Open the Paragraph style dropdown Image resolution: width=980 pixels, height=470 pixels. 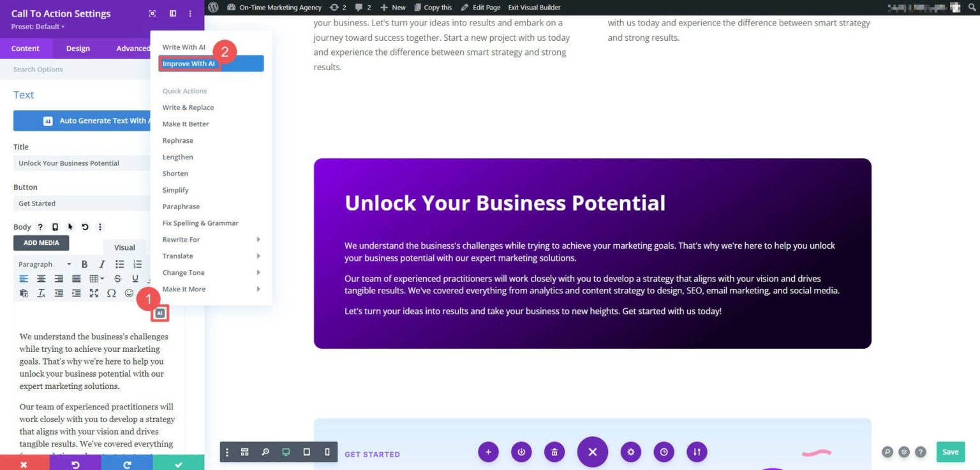43,264
